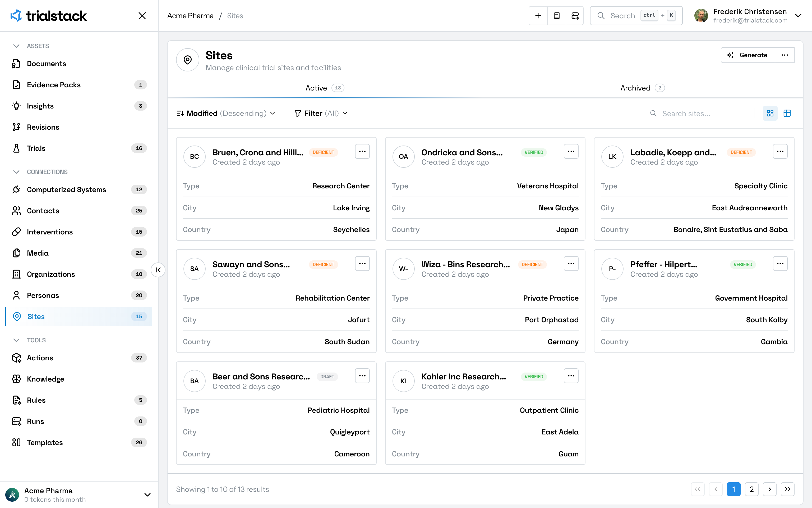Click the VERIFIED badge on Pfeffer - Hilpert
Image resolution: width=812 pixels, height=508 pixels.
742,264
